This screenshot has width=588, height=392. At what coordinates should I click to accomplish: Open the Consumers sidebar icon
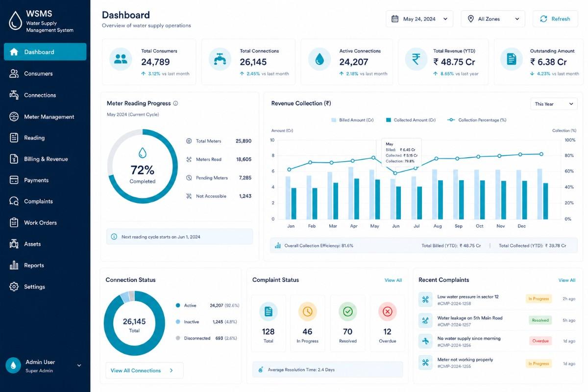14,73
